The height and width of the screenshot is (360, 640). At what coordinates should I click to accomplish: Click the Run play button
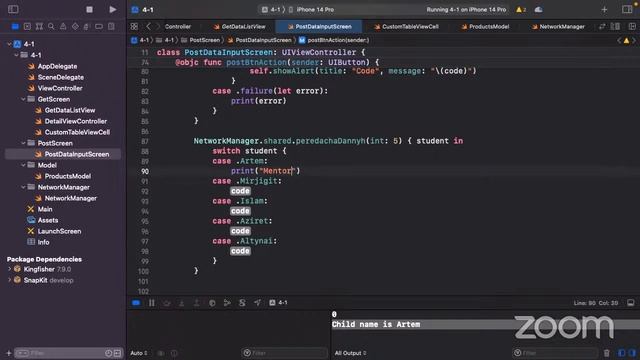[x=113, y=9]
